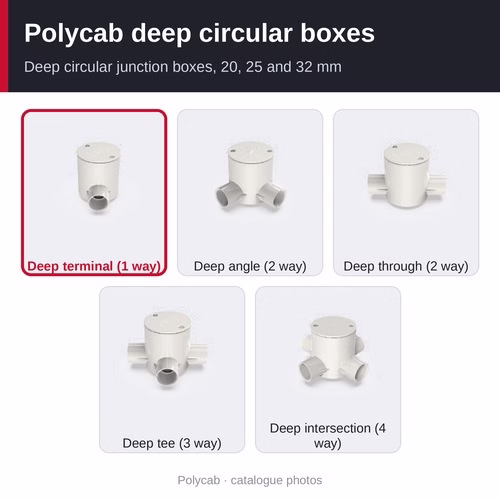Viewport: 500px width, 500px height.
Task: Click the 'Deep angle (2 way)' label
Action: click(x=250, y=266)
